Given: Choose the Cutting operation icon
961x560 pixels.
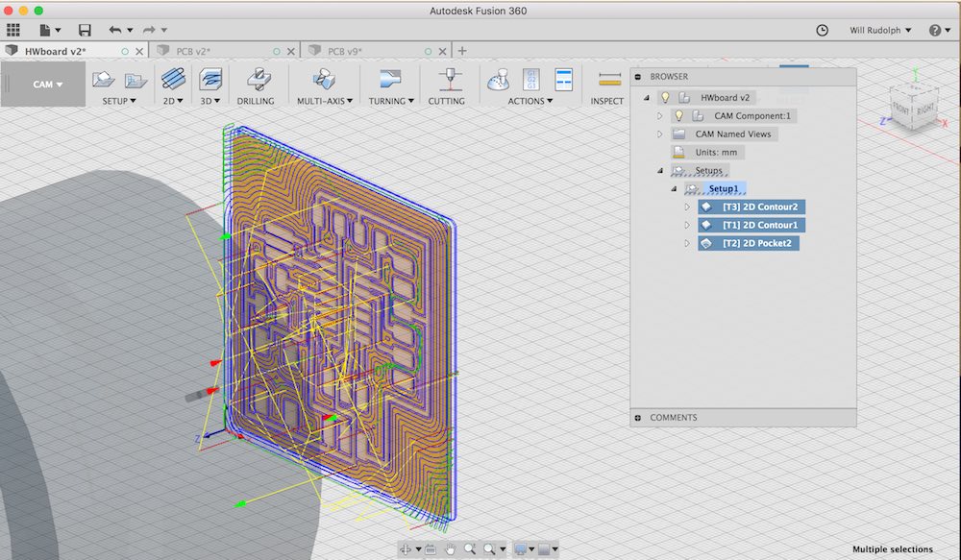Looking at the screenshot, I should [450, 79].
